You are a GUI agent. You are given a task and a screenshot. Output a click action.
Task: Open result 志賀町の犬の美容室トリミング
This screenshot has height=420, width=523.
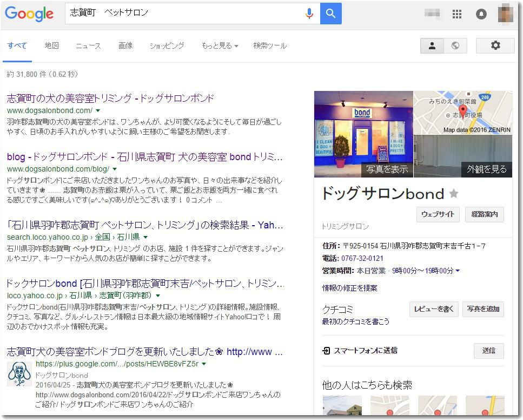point(110,98)
